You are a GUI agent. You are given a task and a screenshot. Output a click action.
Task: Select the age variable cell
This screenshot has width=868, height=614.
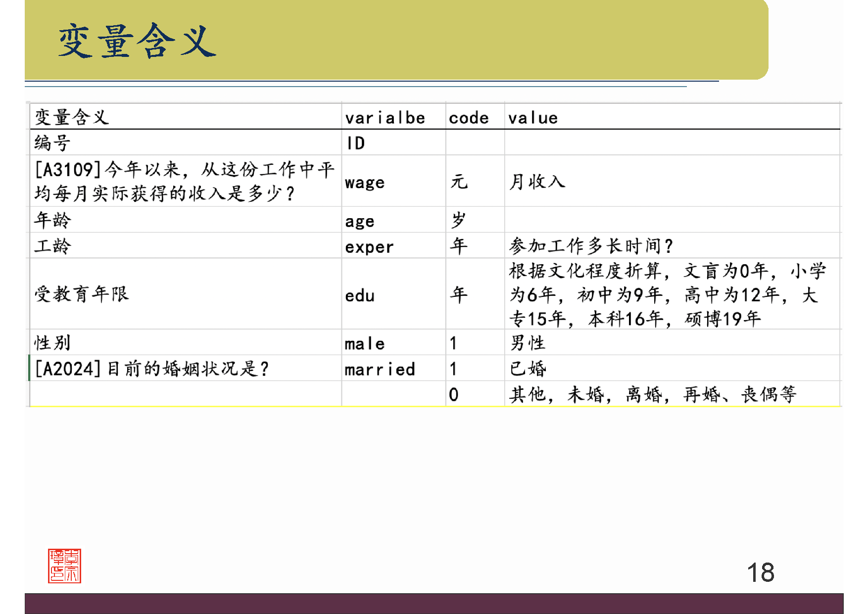(360, 221)
